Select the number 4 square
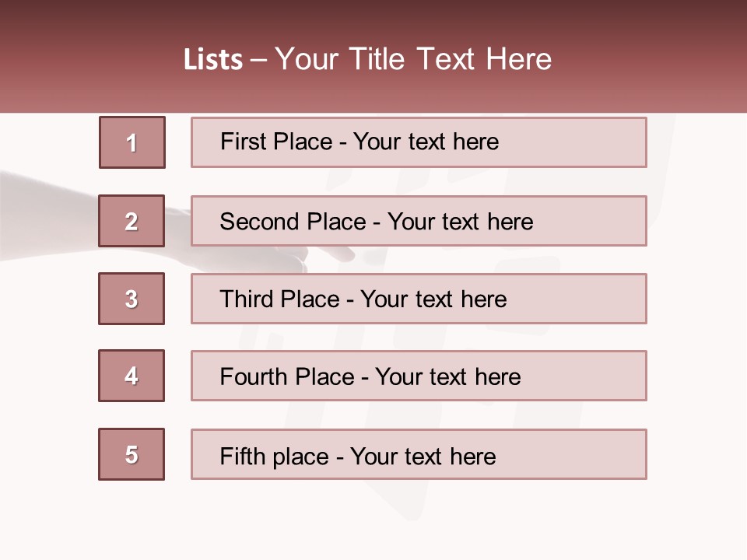747x560 pixels. [x=132, y=376]
